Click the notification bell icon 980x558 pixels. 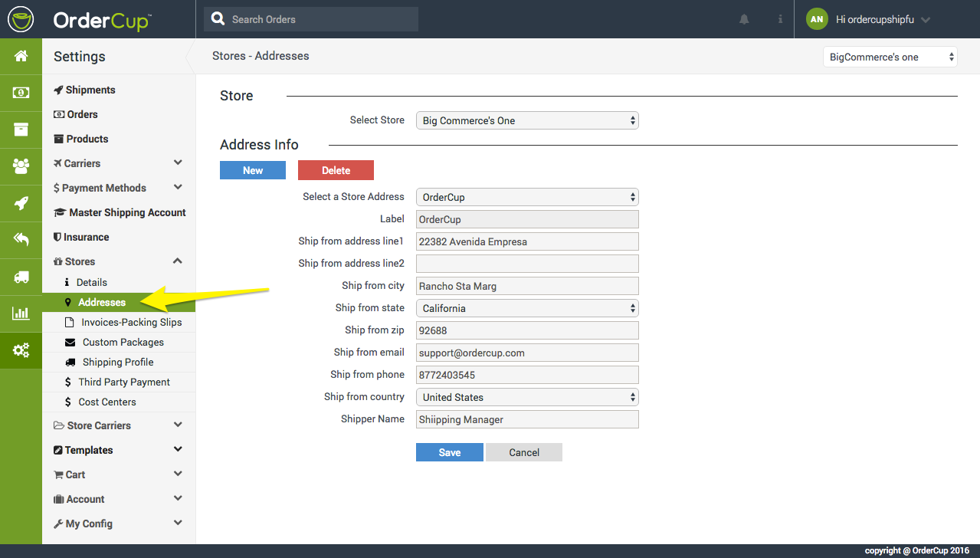pos(744,19)
